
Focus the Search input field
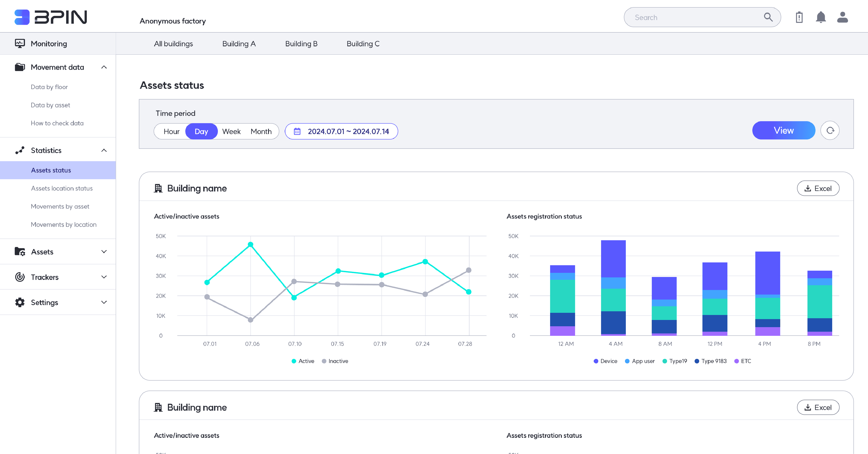pos(694,18)
